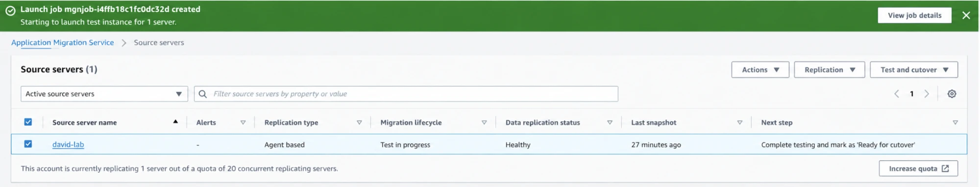Click the Next step column header
The height and width of the screenshot is (187, 980).
777,123
